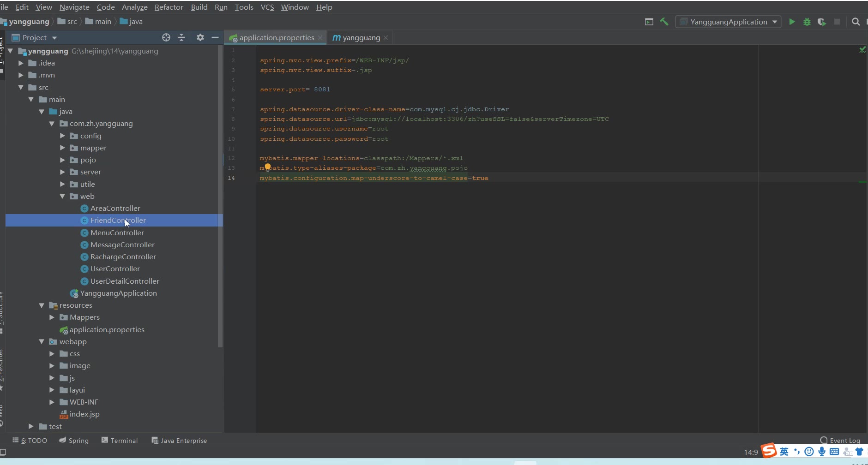
Task: Open the VCS menu
Action: 267,7
